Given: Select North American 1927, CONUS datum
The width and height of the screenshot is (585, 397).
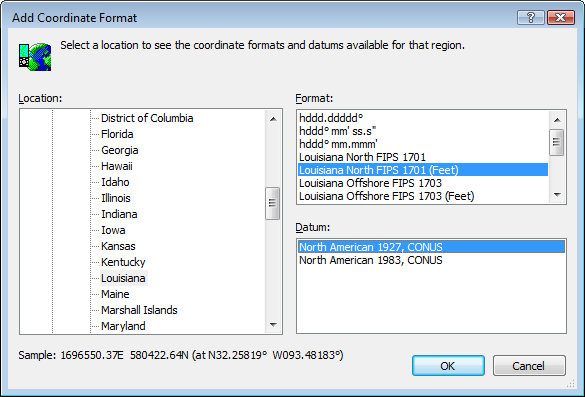Looking at the screenshot, I should [431, 247].
